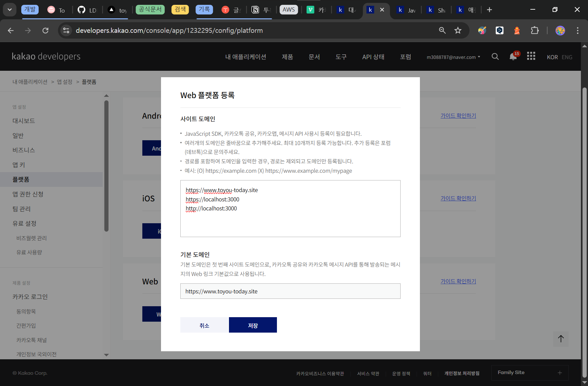Screen dimensions: 588x386
Task: Open the Extensions puzzle icon
Action: click(535, 31)
